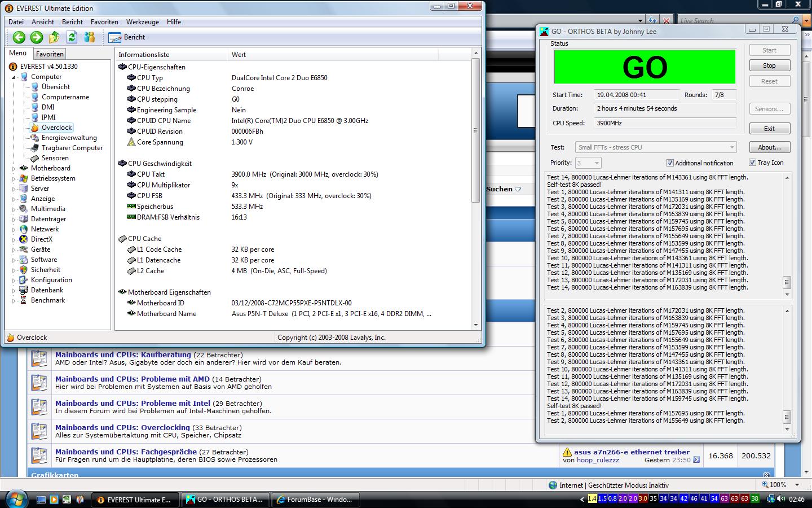Open the Test type dropdown in ORTHOS

[x=656, y=147]
